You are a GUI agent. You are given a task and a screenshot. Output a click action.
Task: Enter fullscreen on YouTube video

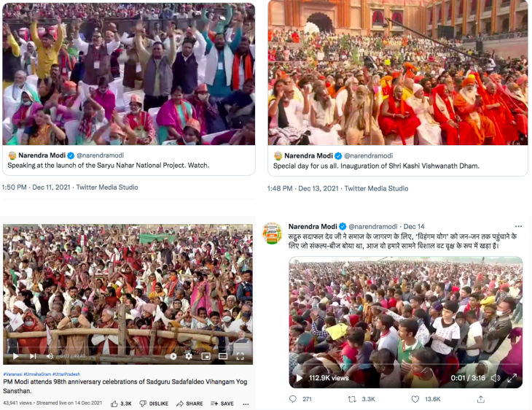240,356
